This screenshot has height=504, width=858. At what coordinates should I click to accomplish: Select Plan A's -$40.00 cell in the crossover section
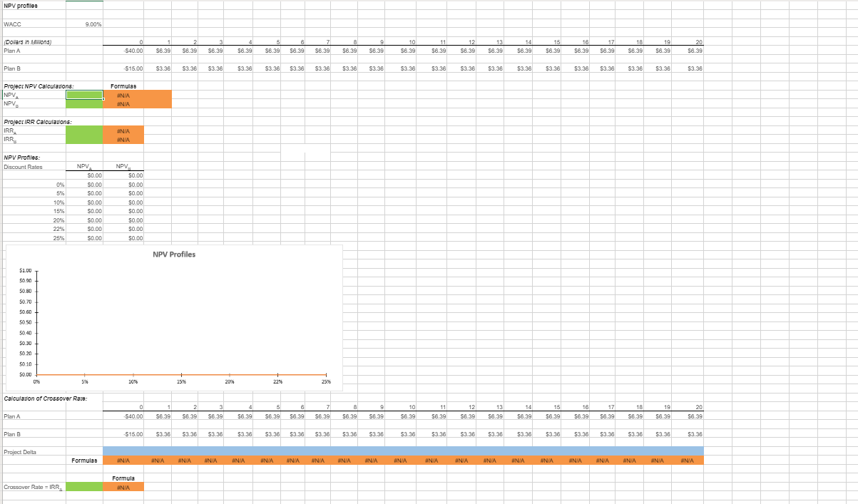pyautogui.click(x=124, y=416)
